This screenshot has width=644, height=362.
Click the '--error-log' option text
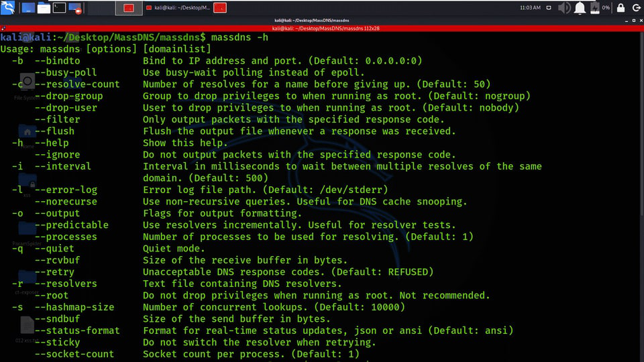coord(66,190)
